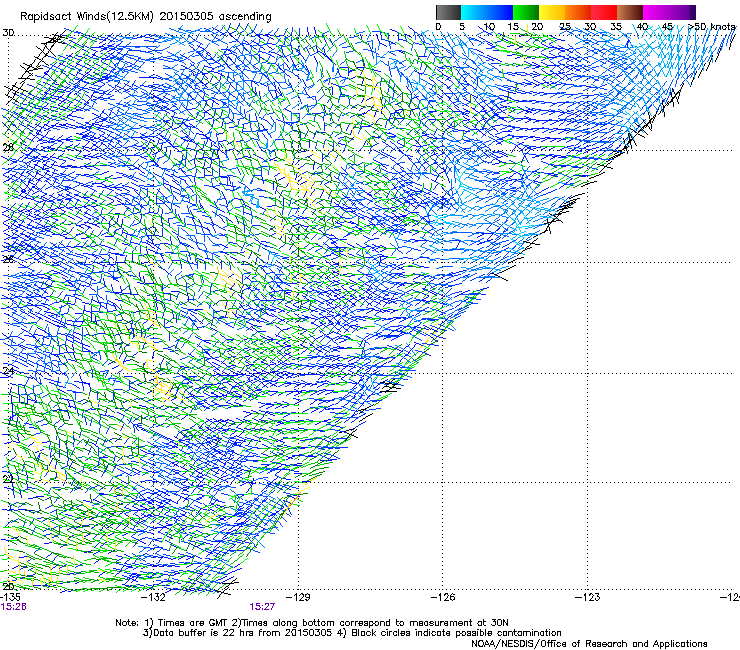Click the 'Times are GMT' note line

coord(312,623)
